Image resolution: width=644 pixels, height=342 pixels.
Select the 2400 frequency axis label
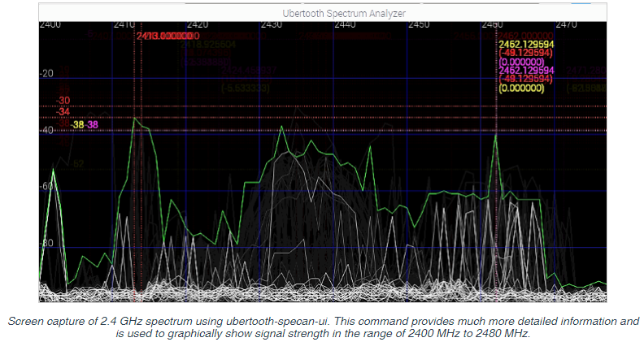click(x=50, y=24)
